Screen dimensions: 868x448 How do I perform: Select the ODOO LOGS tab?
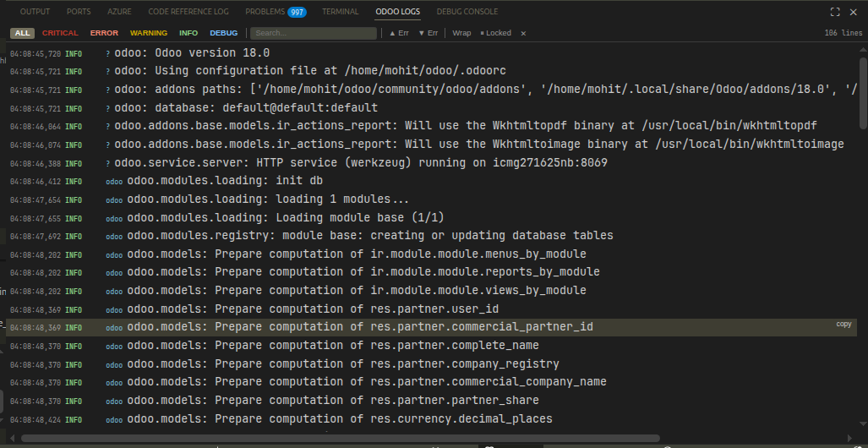(397, 12)
